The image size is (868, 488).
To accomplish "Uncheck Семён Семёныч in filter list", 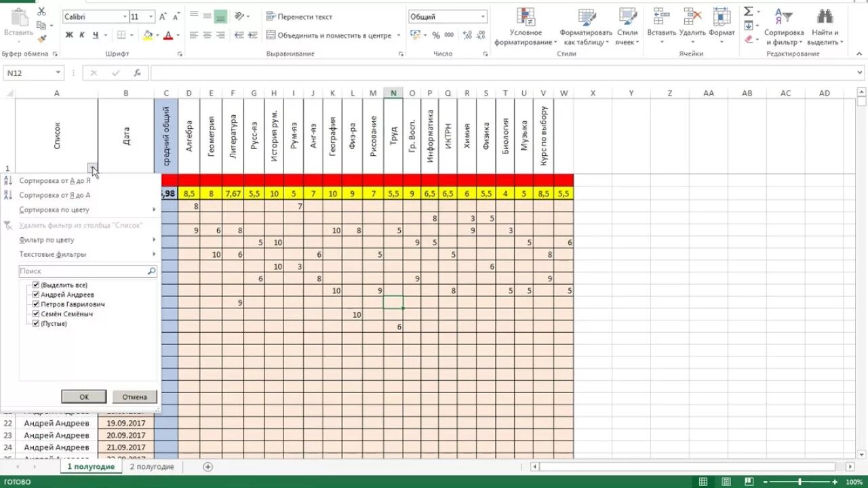I will [x=36, y=314].
